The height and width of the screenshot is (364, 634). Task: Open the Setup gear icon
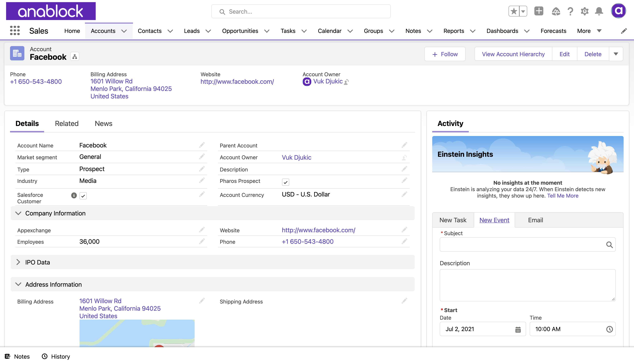tap(584, 11)
